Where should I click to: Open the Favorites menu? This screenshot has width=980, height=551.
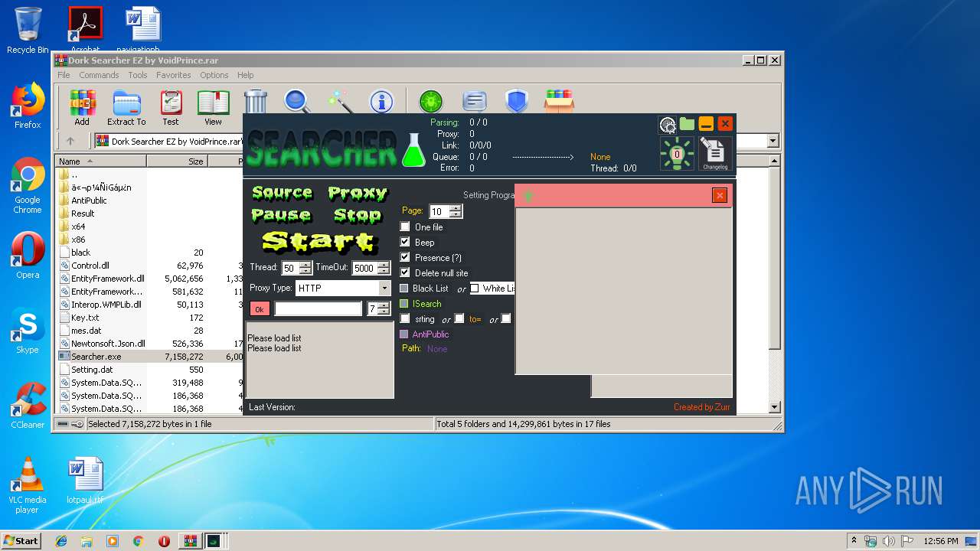[x=174, y=75]
